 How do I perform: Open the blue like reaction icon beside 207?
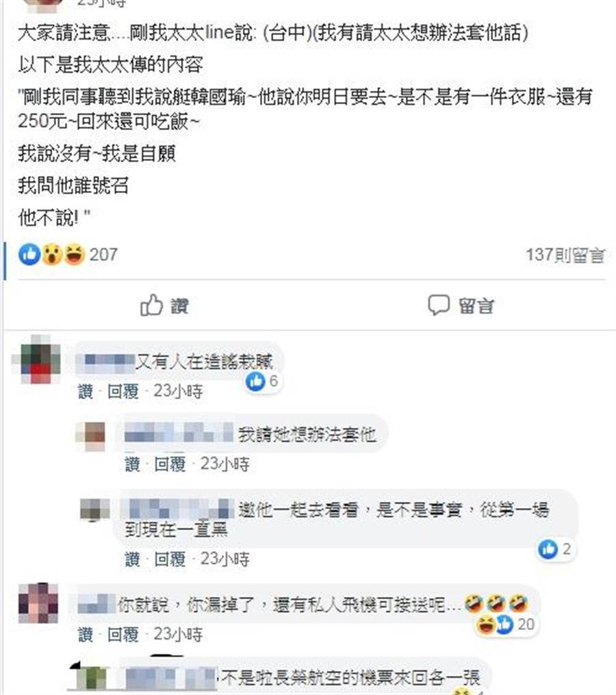pos(29,255)
